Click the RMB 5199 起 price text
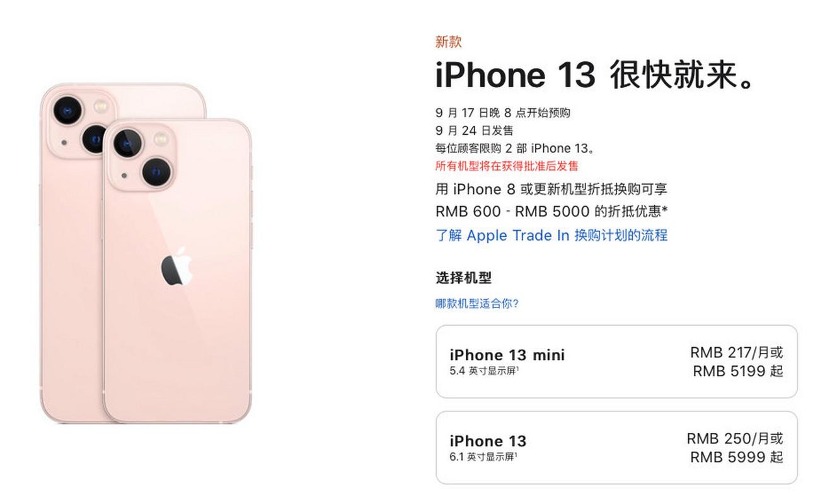This screenshot has height=504, width=837. pos(738,371)
